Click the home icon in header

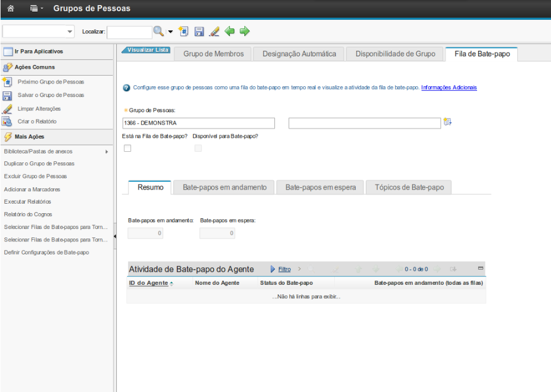point(10,8)
